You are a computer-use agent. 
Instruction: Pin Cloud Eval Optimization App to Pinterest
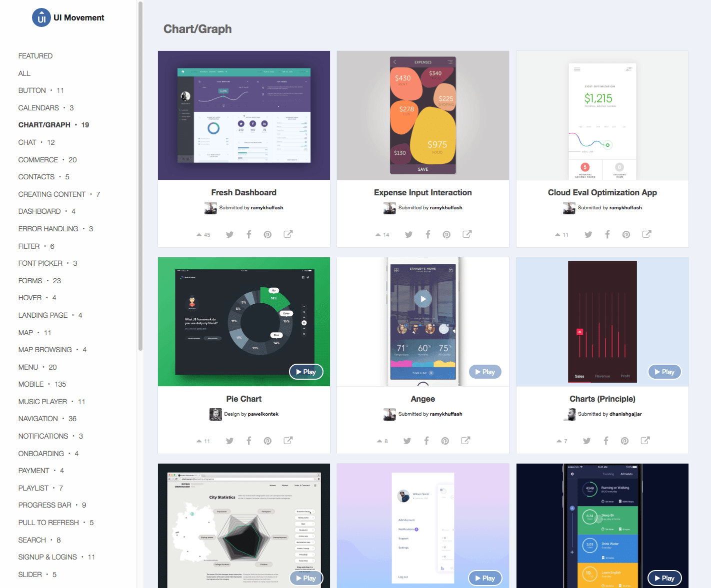point(626,234)
